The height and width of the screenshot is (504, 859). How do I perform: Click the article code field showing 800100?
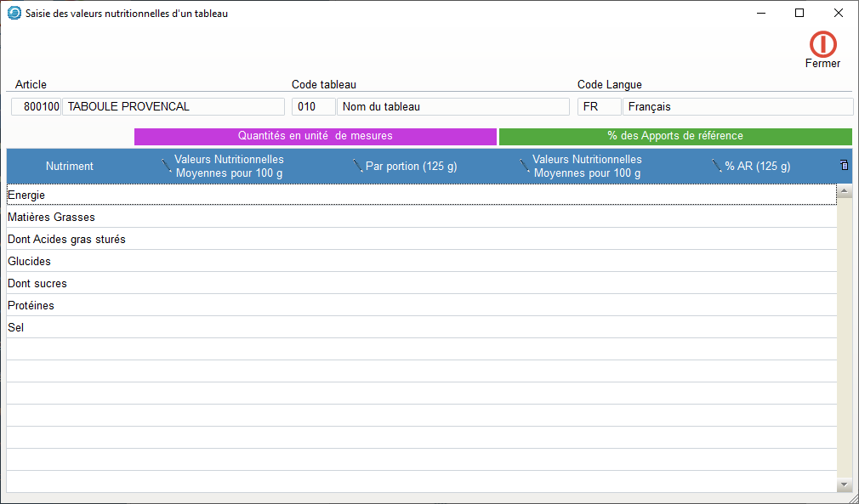coord(37,107)
